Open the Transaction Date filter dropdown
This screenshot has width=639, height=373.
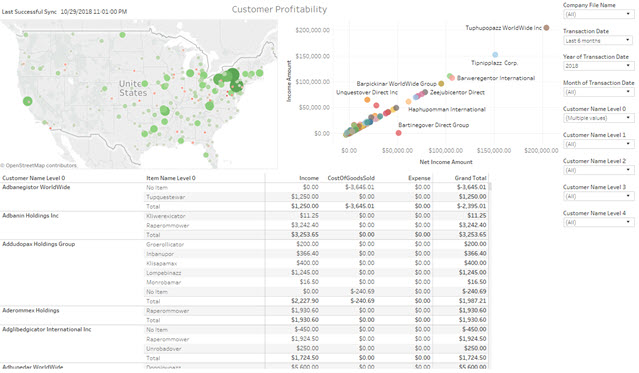pos(598,40)
